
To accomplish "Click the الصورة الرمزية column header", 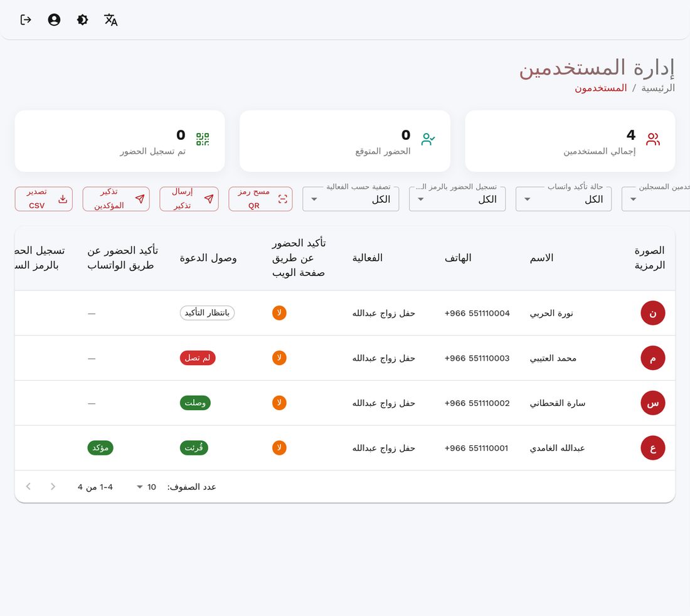I will pyautogui.click(x=649, y=258).
